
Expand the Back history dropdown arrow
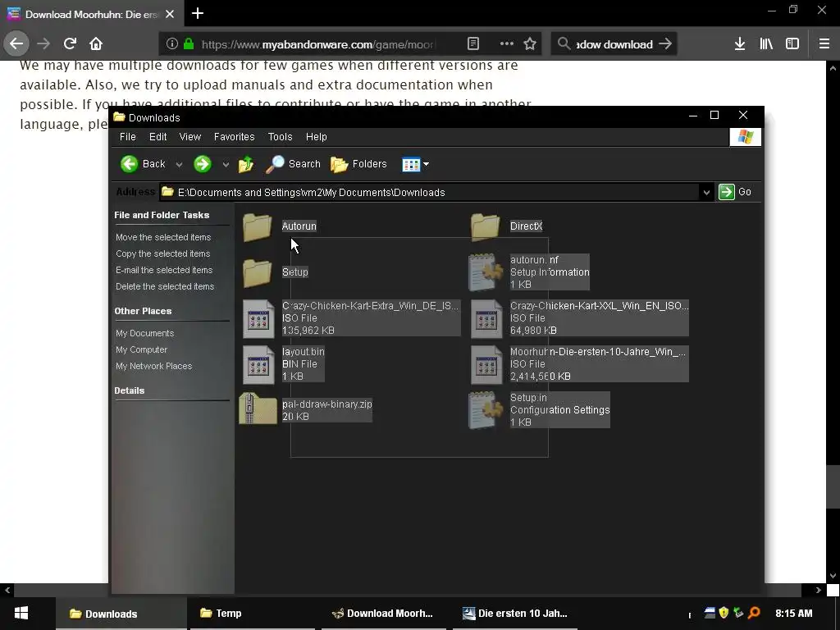pyautogui.click(x=179, y=164)
